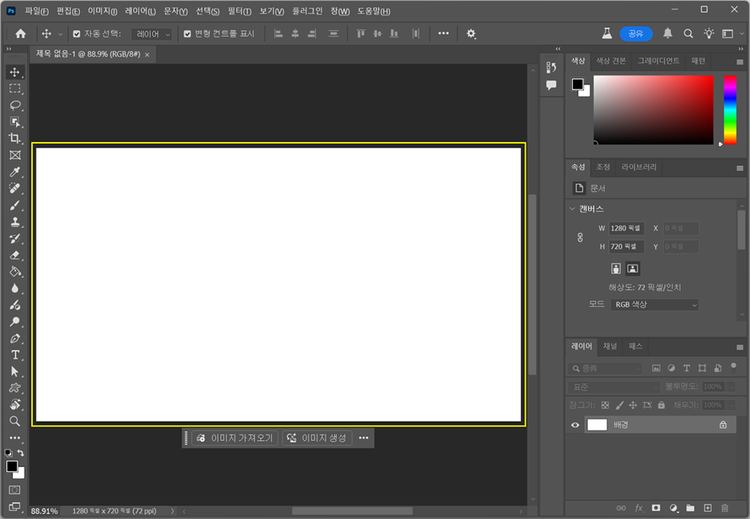Select the Crop tool in the toolbar

coord(15,138)
